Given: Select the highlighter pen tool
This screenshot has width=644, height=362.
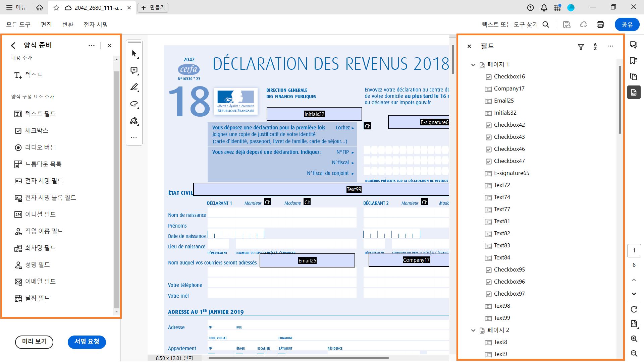Looking at the screenshot, I should pos(134,87).
